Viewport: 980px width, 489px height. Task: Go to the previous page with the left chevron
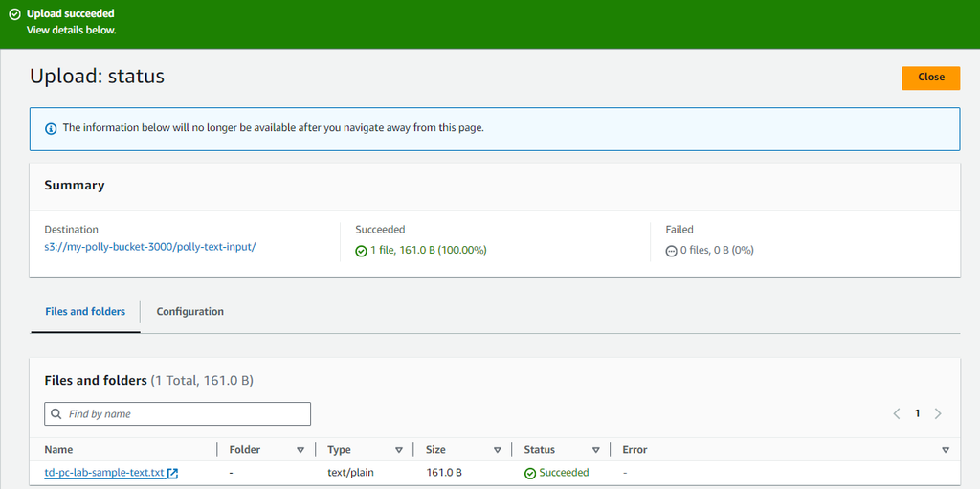tap(897, 413)
